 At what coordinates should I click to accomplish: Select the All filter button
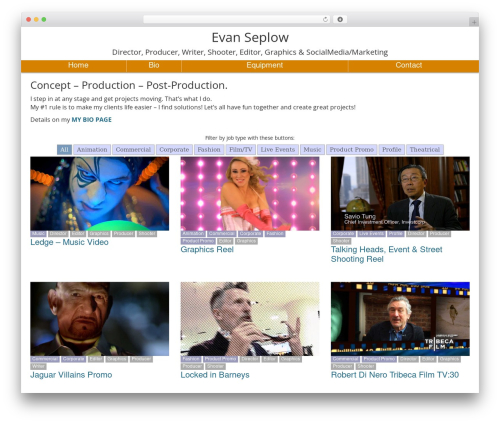point(64,150)
